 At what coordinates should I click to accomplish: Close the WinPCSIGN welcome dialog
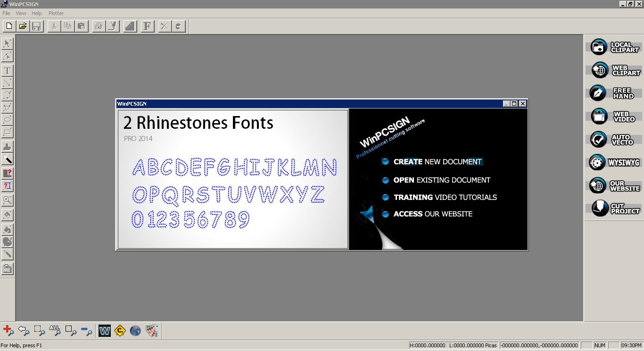pos(522,104)
